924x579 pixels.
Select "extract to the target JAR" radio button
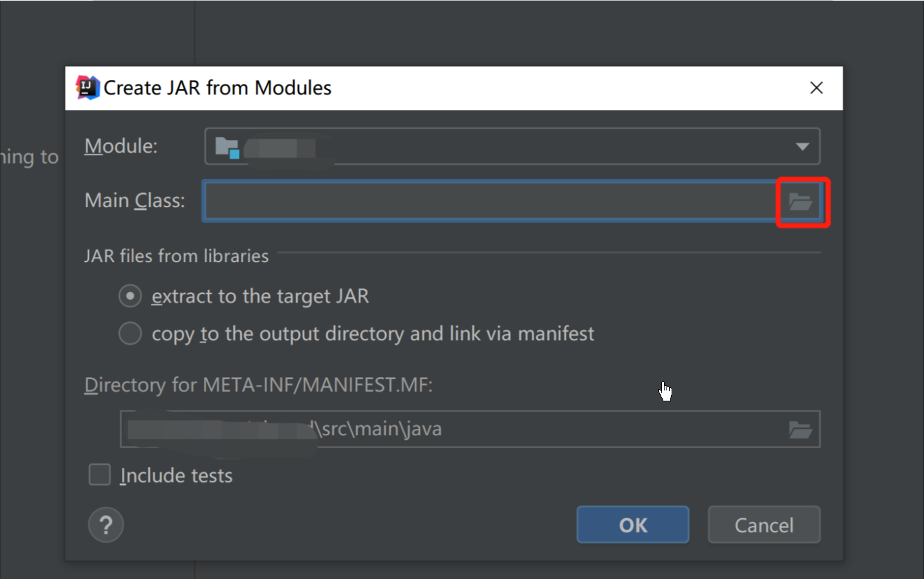[130, 296]
